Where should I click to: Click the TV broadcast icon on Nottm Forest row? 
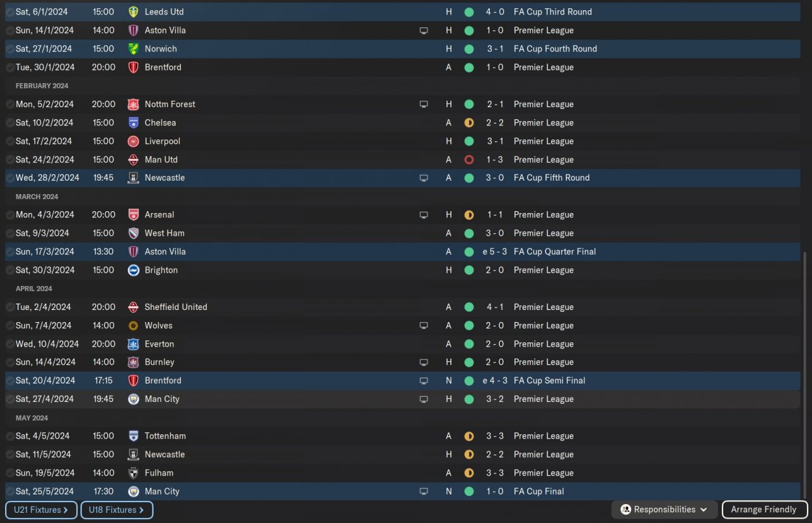coord(424,105)
